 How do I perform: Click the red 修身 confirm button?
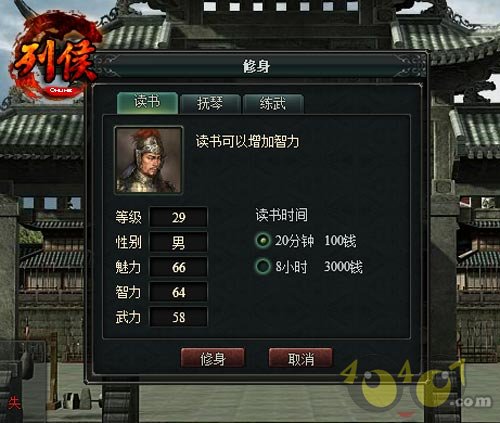(x=213, y=358)
